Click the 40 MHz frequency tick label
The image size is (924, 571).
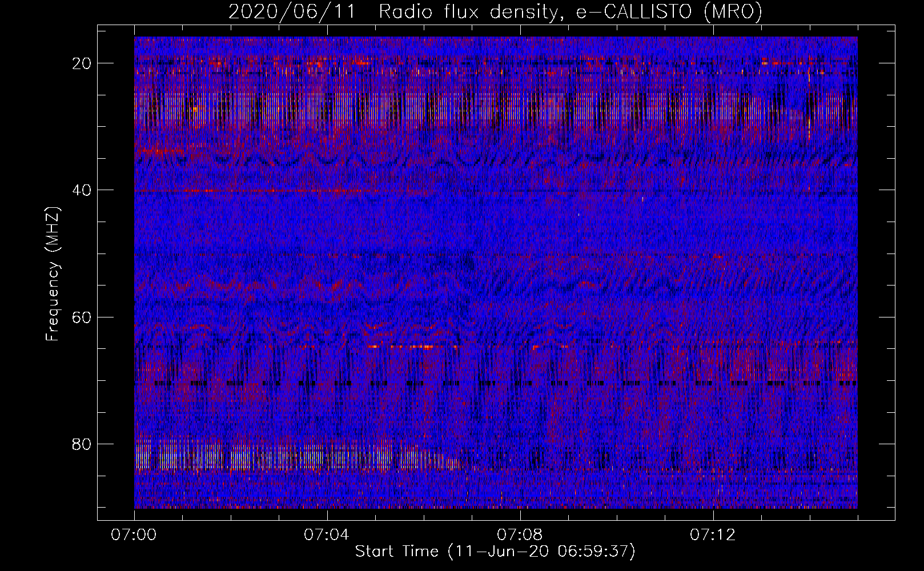click(x=82, y=190)
